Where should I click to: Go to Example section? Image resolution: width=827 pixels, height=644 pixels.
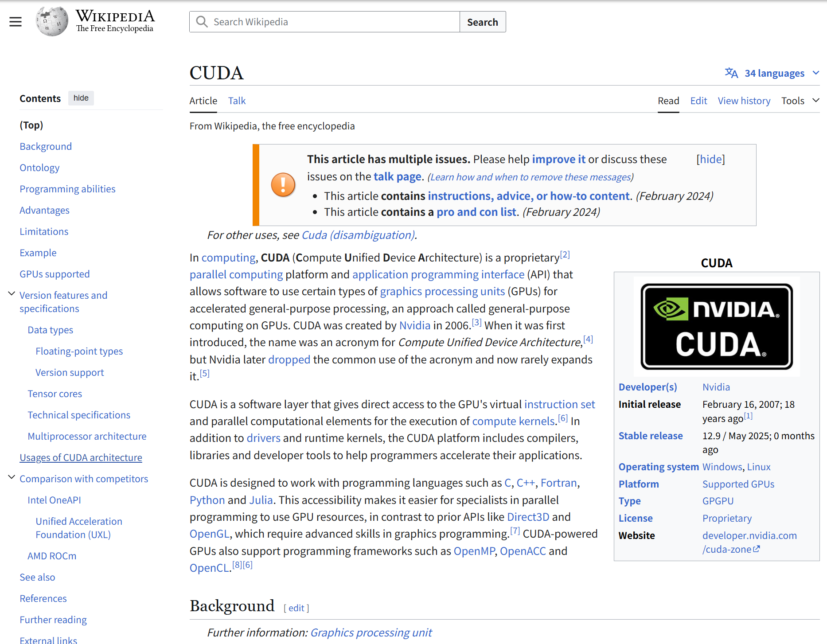click(38, 253)
